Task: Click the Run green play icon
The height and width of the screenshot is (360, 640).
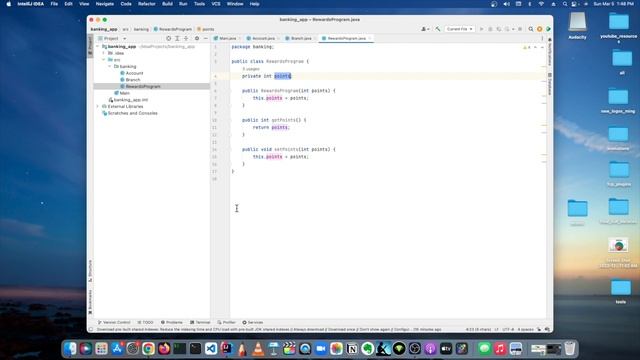Action: 482,29
